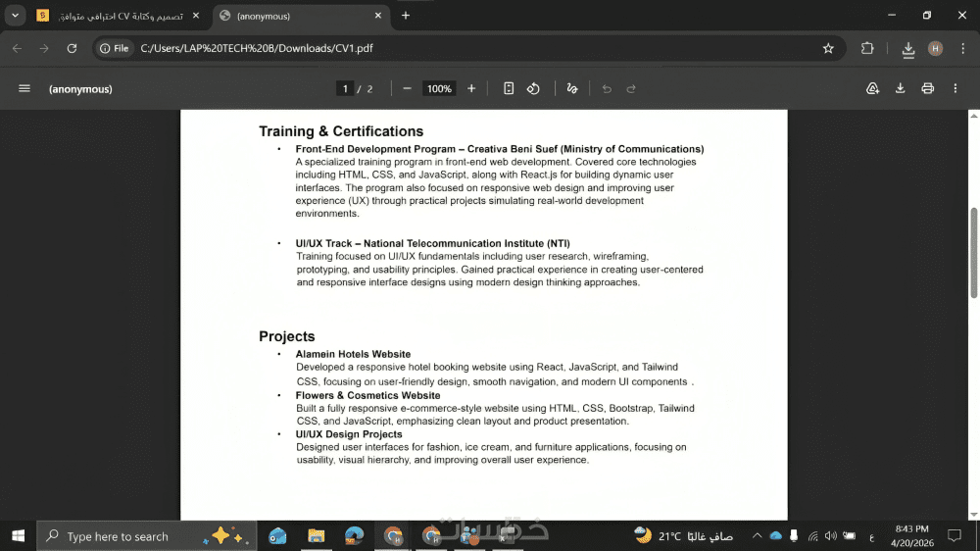Undo last annotation

click(607, 89)
